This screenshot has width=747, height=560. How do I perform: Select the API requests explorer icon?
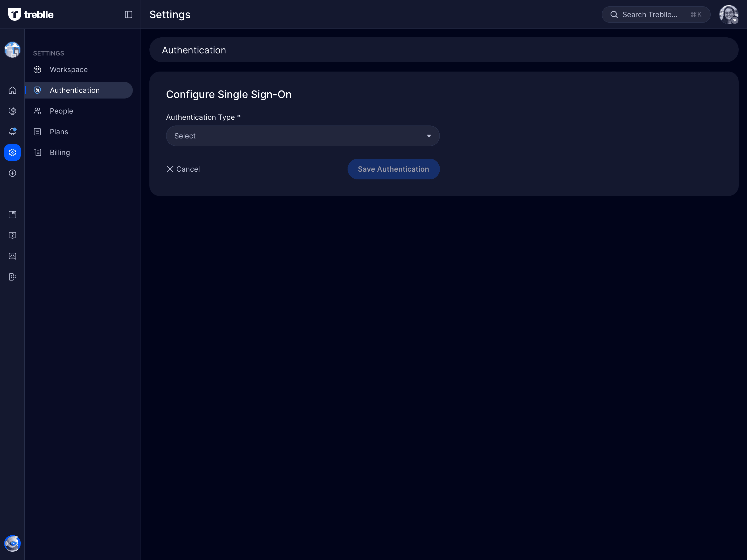tap(12, 111)
